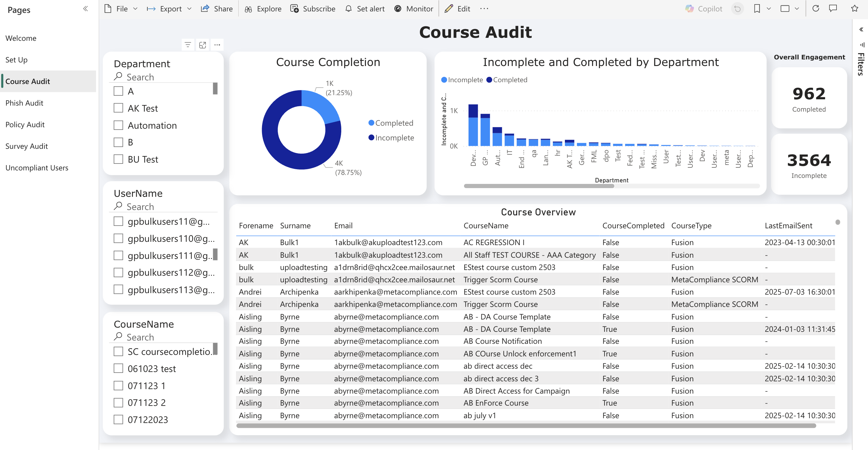Click the Set alert bell button

(x=365, y=9)
